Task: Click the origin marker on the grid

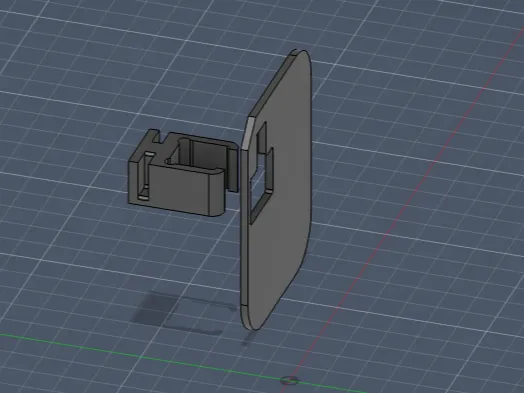Action: (x=289, y=380)
